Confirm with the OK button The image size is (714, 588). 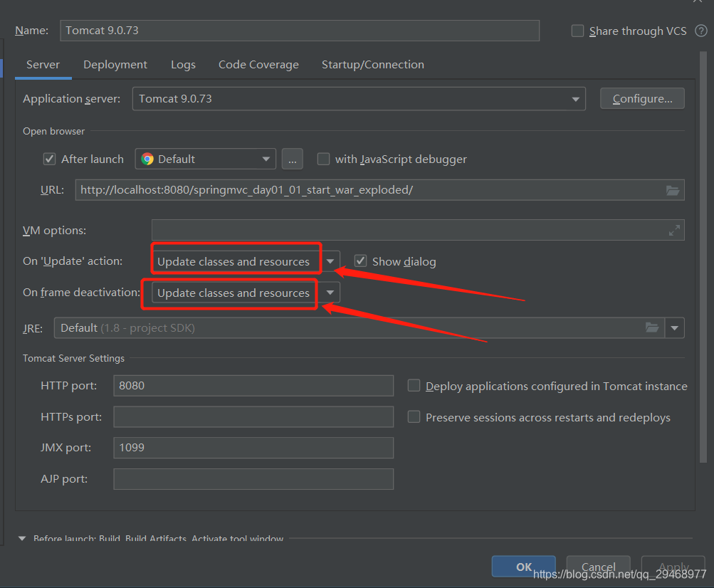click(524, 567)
